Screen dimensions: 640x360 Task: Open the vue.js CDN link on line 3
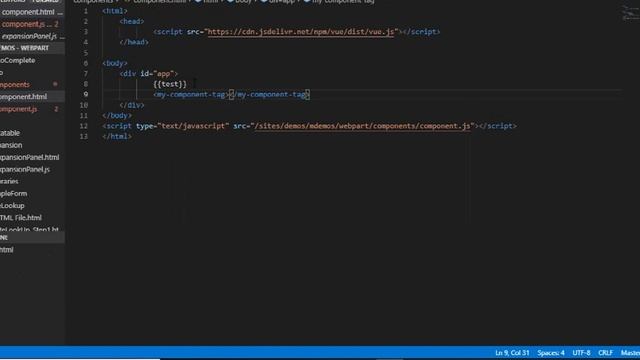pyautogui.click(x=301, y=32)
